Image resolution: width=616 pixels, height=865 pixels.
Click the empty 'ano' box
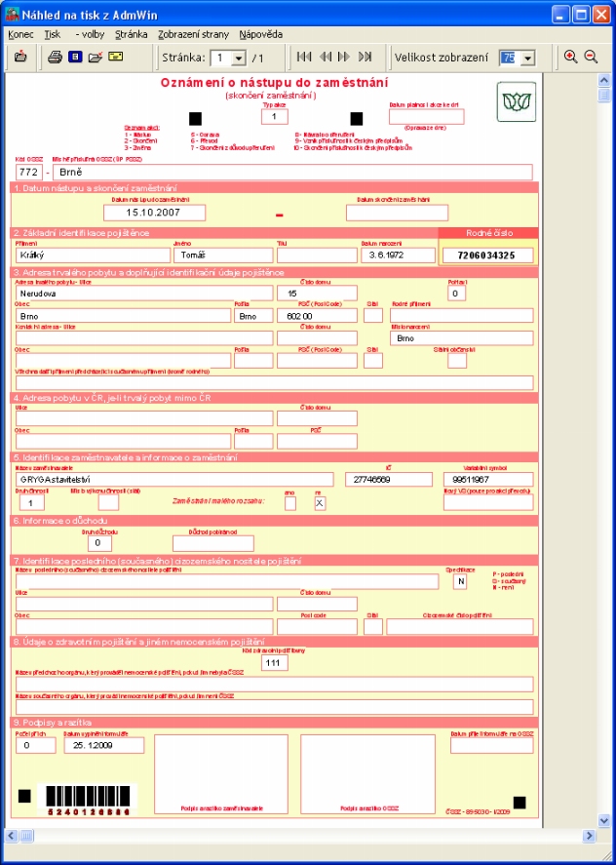coord(290,502)
